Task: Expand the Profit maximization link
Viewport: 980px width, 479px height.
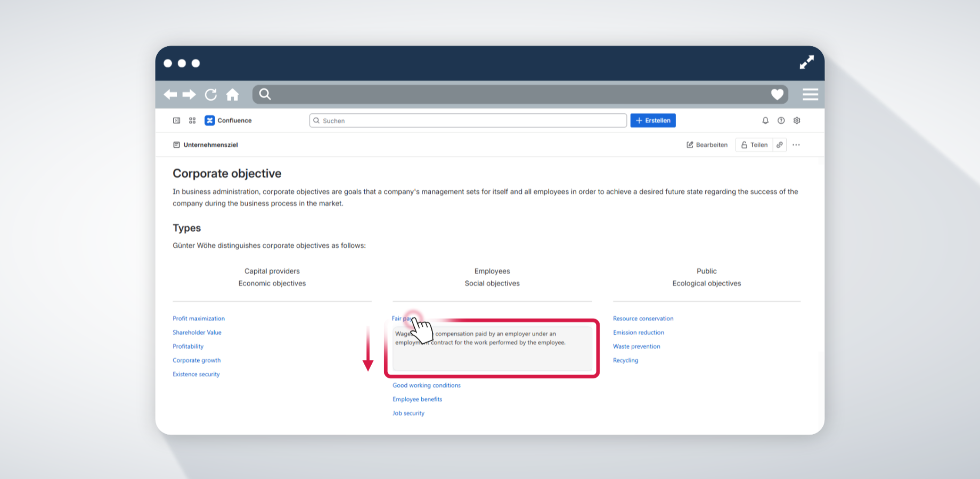Action: tap(199, 318)
